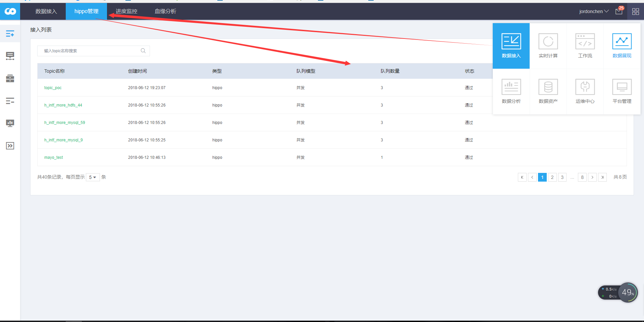This screenshot has width=644, height=322.
Task: Expand the jordonchen user dropdown
Action: (594, 11)
